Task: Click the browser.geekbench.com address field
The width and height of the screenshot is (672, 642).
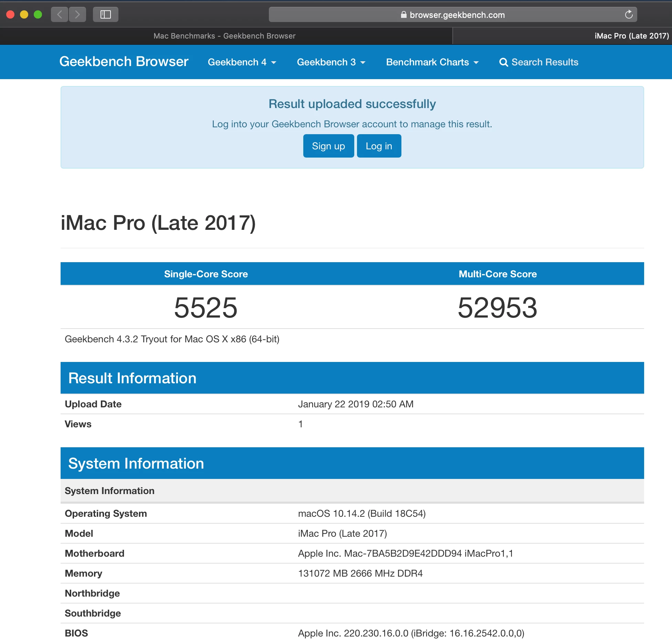Action: tap(457, 15)
